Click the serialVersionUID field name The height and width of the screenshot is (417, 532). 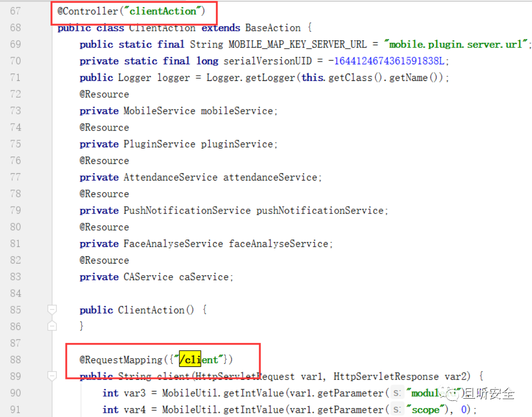pos(268,61)
